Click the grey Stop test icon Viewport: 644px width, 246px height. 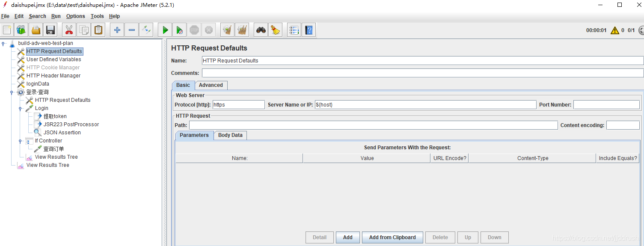(x=194, y=30)
